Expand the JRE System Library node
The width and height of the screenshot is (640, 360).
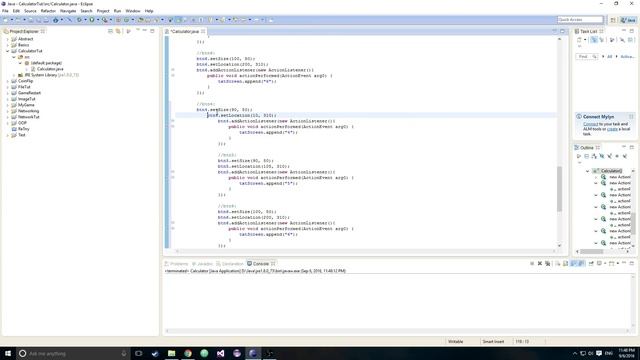coord(14,75)
